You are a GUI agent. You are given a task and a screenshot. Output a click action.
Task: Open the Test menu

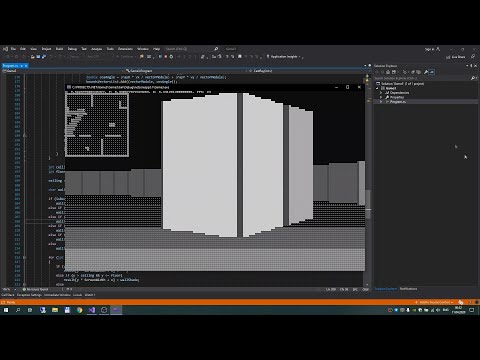click(84, 49)
